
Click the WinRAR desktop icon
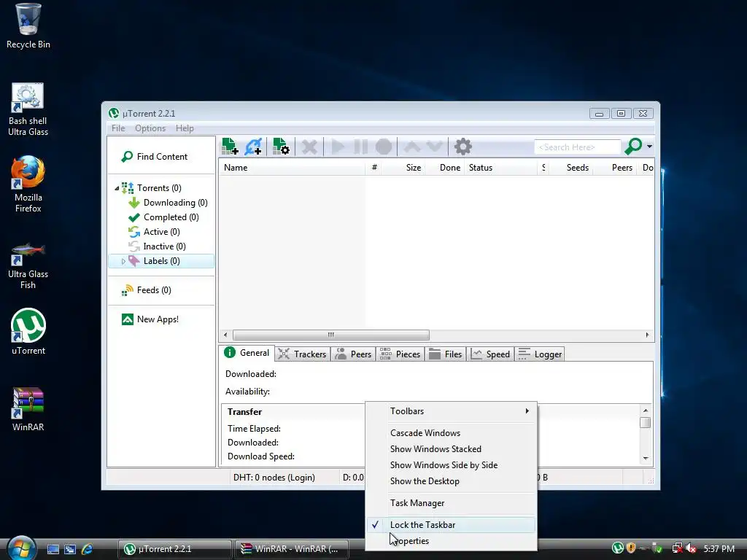pos(28,409)
